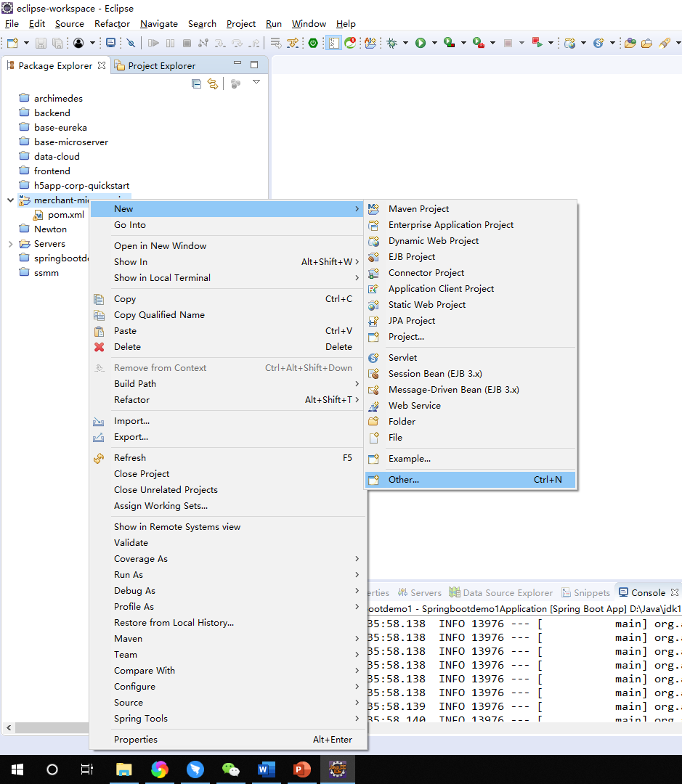Click the Run with red toolbox icon

pos(479,43)
